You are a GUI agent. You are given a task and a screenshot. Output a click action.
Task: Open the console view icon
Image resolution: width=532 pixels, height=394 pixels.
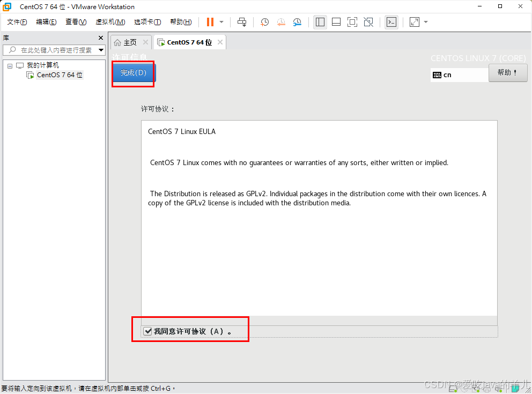(391, 22)
